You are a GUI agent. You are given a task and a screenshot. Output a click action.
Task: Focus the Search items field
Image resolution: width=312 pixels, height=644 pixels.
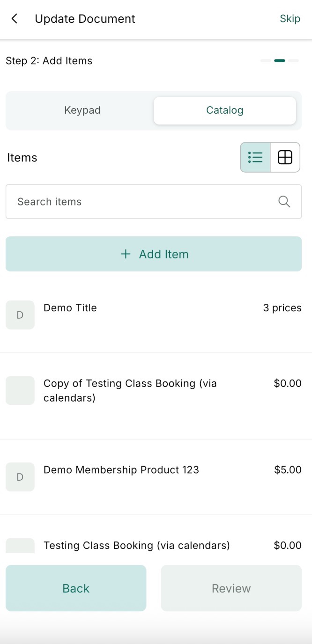[x=141, y=202]
